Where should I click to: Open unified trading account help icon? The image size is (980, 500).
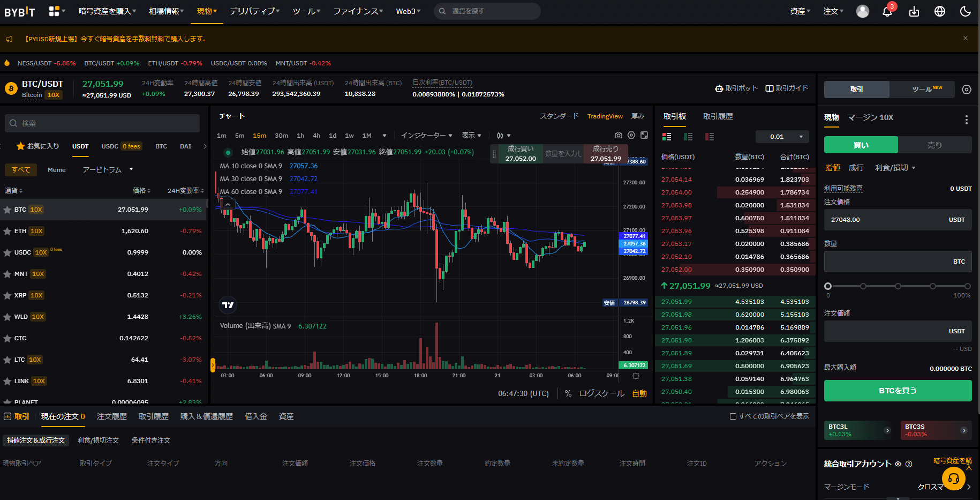click(909, 464)
